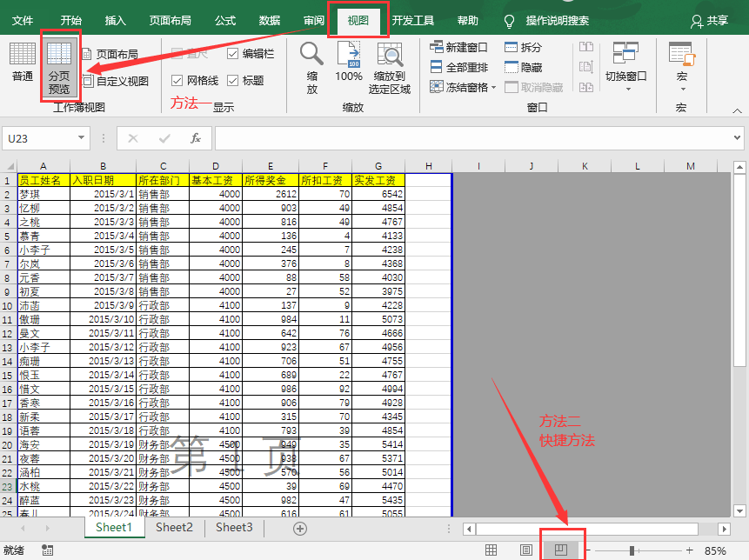Open the Formulas (公式) tab
749x560 pixels.
tap(225, 21)
